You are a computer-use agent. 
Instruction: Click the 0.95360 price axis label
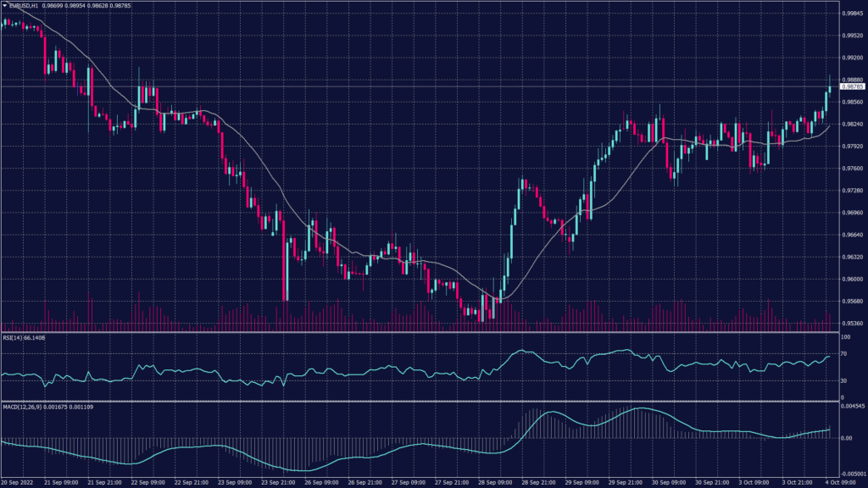click(x=852, y=323)
